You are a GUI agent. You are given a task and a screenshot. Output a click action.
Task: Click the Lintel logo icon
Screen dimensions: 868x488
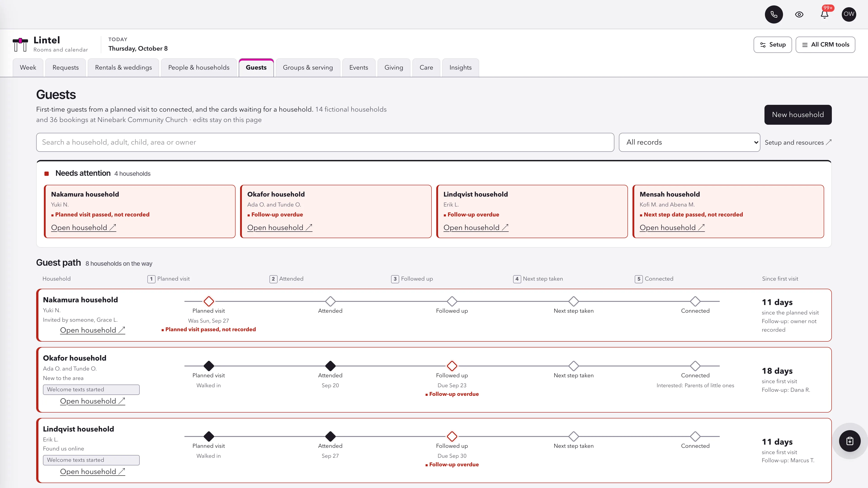(x=20, y=45)
